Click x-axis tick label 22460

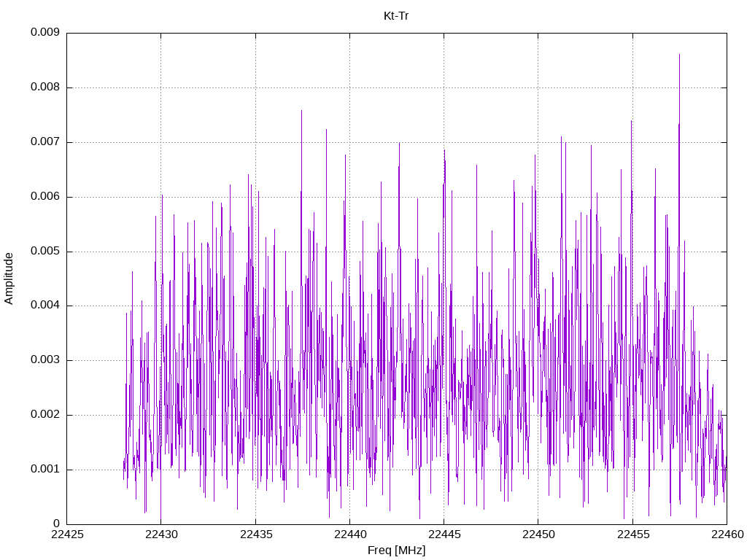click(x=727, y=534)
